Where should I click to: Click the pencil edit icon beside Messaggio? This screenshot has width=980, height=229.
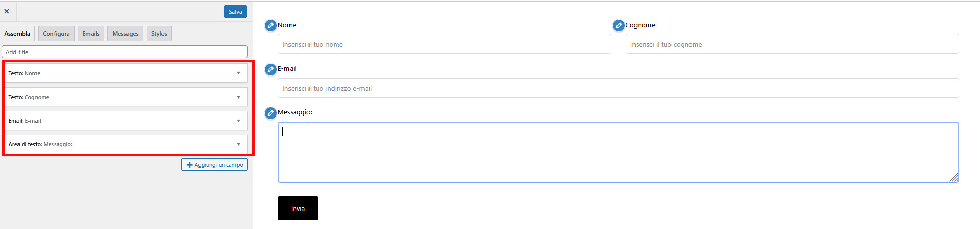click(x=270, y=113)
